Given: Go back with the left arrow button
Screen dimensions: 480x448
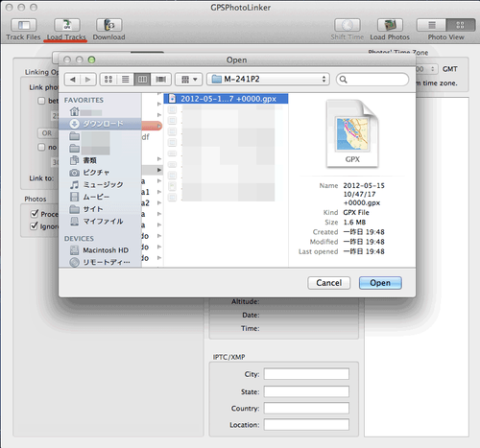Looking at the screenshot, I should [x=73, y=80].
